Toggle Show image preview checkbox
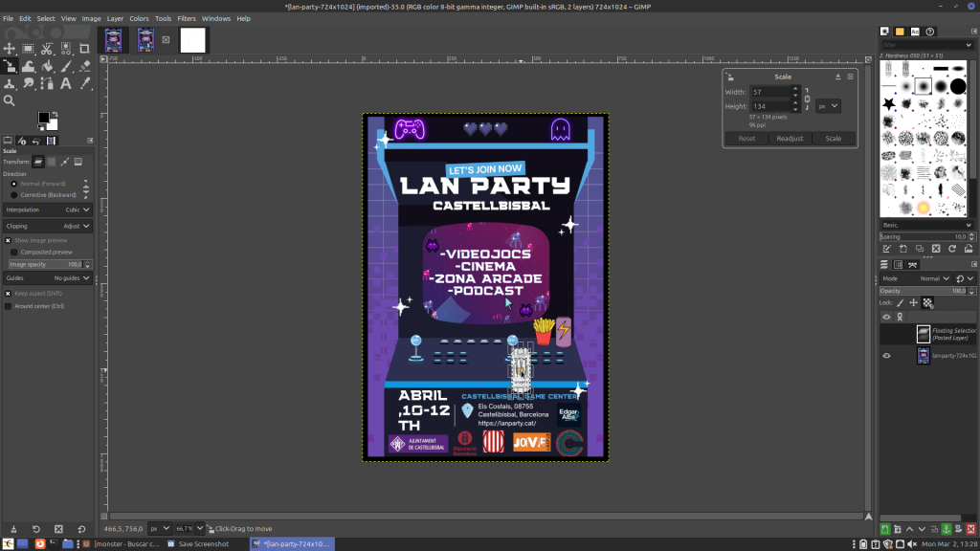Image resolution: width=980 pixels, height=551 pixels. coord(9,240)
